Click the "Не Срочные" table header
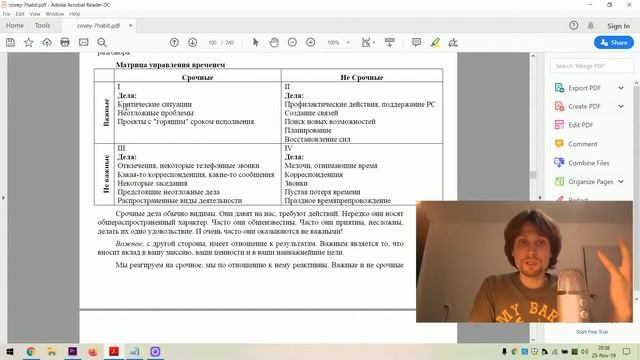The image size is (640, 360). (362, 77)
